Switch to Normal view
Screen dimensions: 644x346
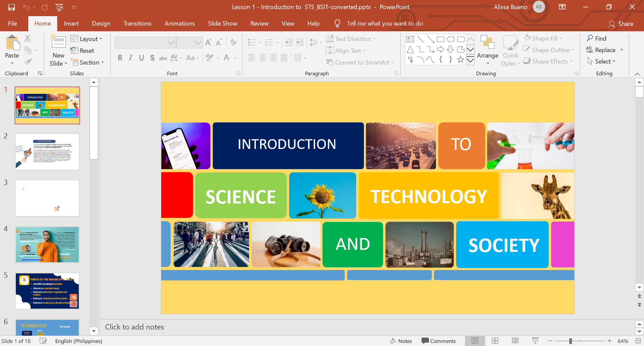[475, 341]
